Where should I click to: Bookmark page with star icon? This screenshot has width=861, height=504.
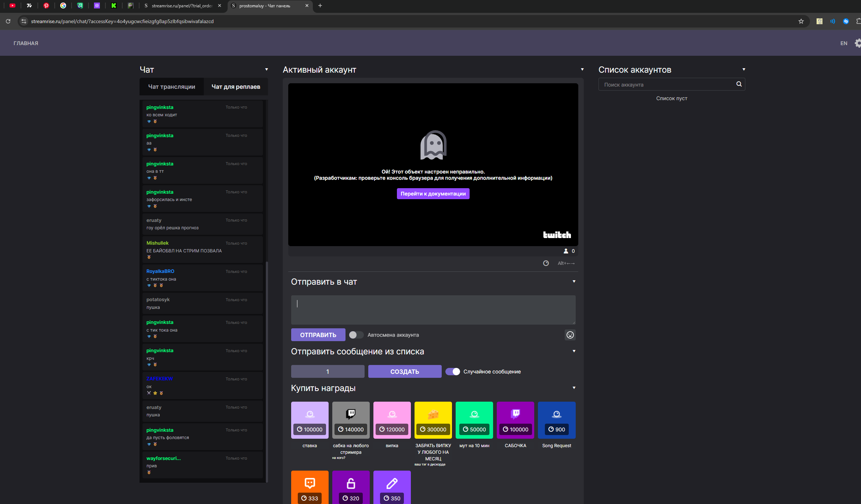click(801, 21)
